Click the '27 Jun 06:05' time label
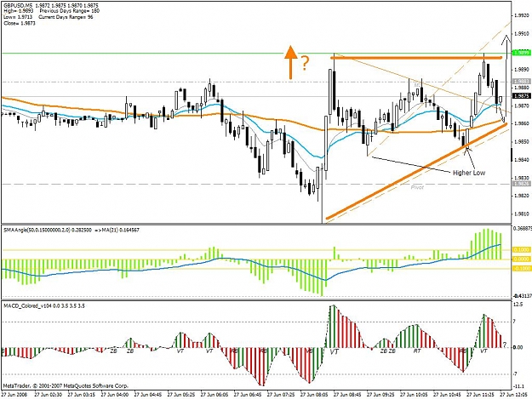 (x=215, y=395)
